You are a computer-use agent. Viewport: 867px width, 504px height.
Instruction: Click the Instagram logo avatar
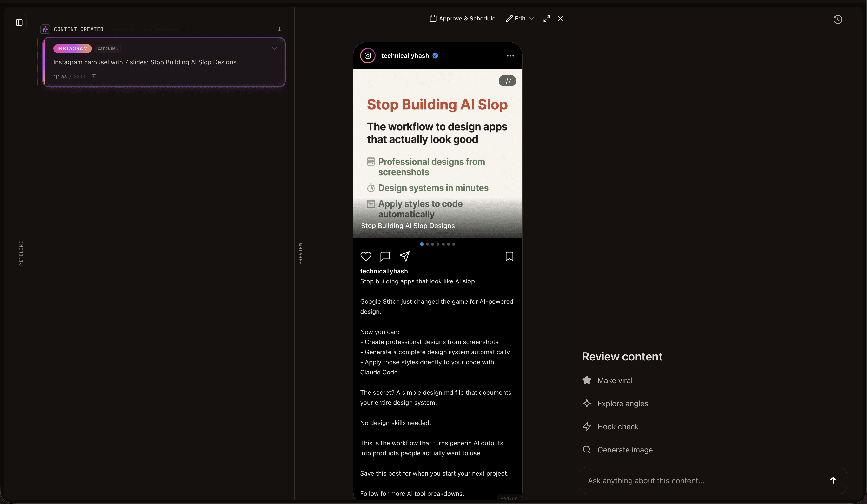pyautogui.click(x=368, y=56)
